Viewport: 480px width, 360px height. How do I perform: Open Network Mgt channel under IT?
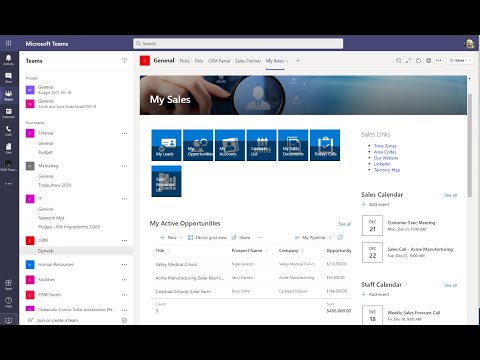point(51,218)
